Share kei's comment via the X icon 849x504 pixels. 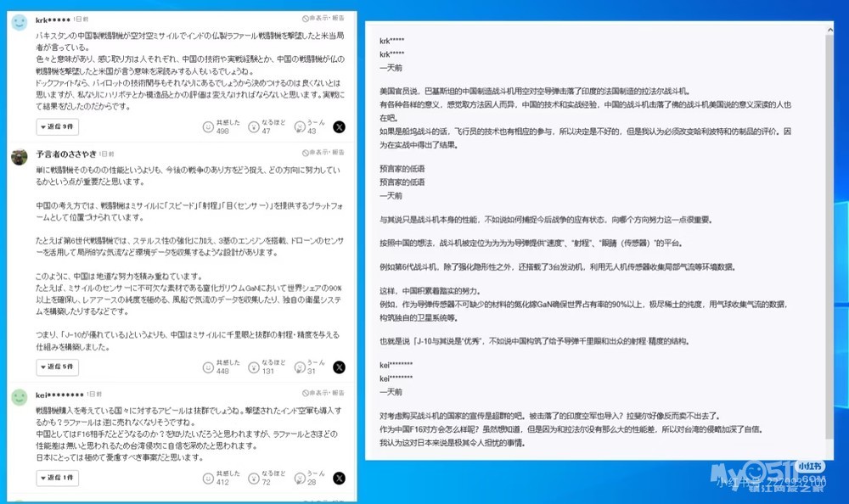tap(339, 478)
